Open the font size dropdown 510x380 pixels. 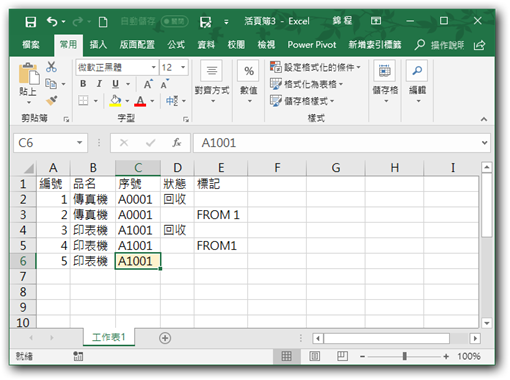pyautogui.click(x=183, y=67)
